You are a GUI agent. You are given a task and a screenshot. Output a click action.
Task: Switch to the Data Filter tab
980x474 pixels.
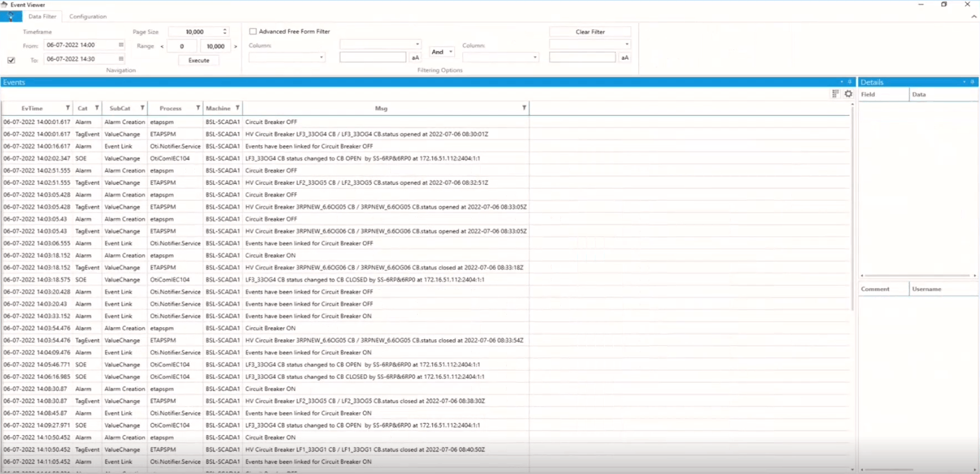click(42, 17)
